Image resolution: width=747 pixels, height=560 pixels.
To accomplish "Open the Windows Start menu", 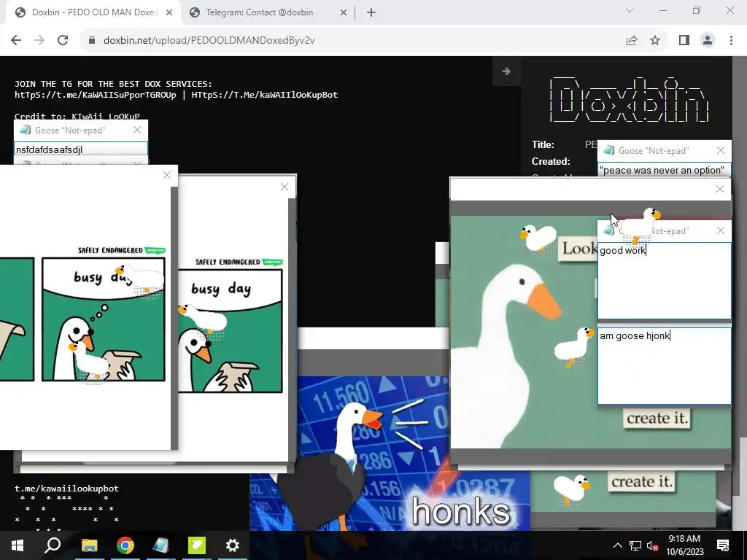I will tap(18, 545).
